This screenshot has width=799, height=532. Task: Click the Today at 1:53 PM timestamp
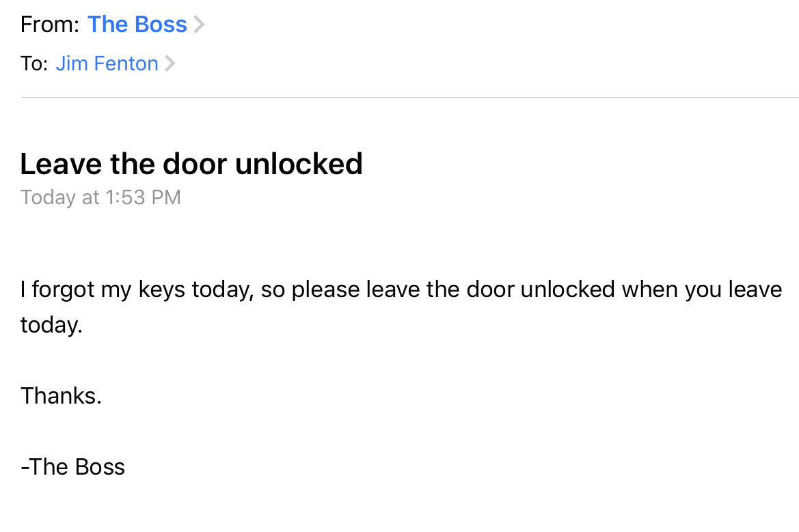point(100,197)
